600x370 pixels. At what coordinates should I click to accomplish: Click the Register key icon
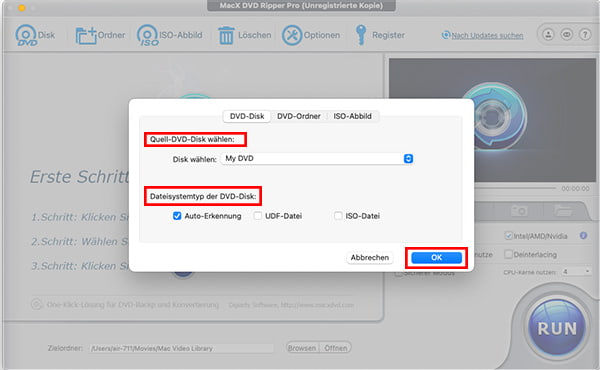coord(360,35)
